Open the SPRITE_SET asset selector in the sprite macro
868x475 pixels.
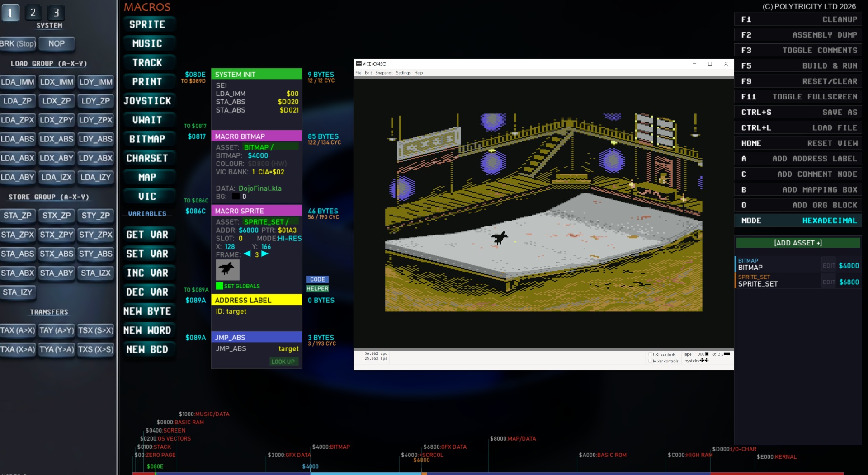(271, 222)
